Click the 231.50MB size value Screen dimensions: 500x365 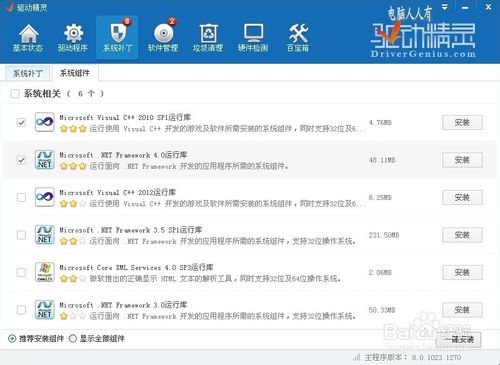(384, 235)
